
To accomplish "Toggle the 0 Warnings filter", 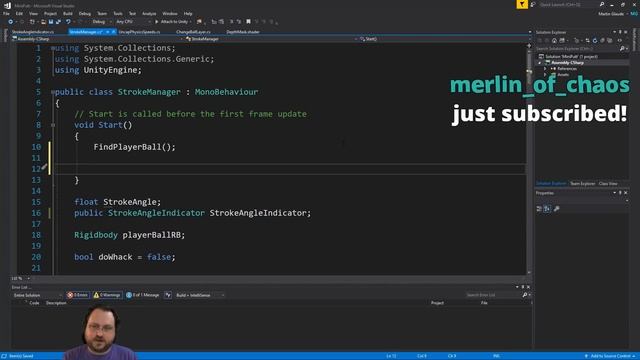I will (107, 295).
